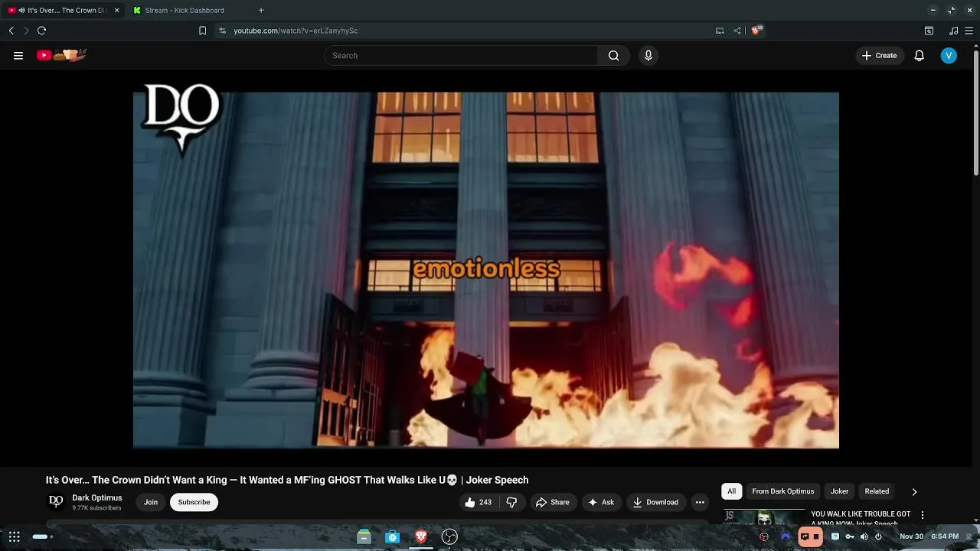Switch to the Stream - Kick Dashboard tab

click(184, 10)
